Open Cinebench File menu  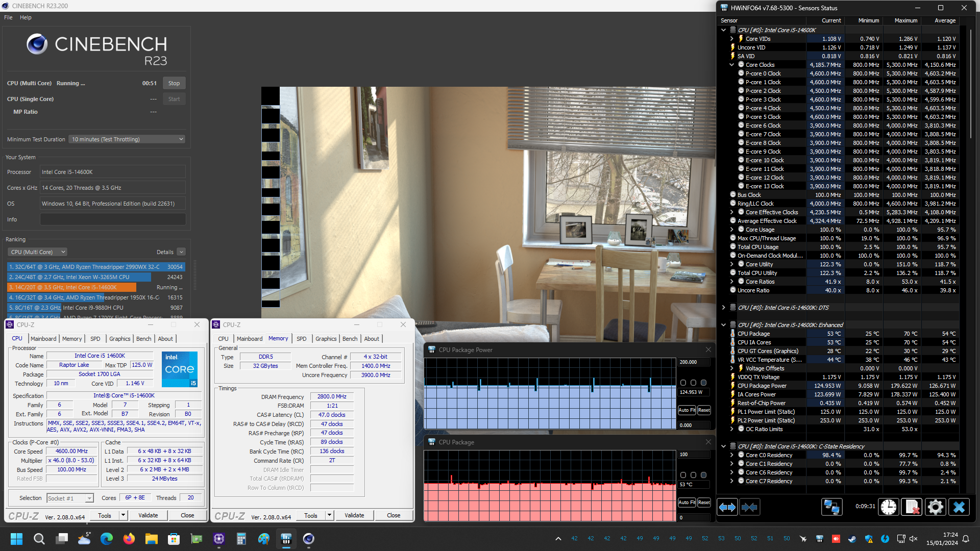[x=8, y=17]
